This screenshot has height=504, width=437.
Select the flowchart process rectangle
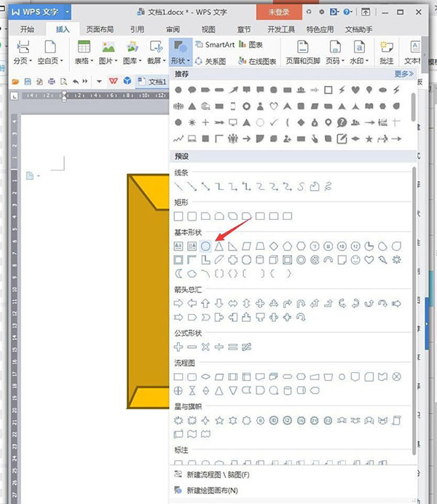[x=178, y=377]
